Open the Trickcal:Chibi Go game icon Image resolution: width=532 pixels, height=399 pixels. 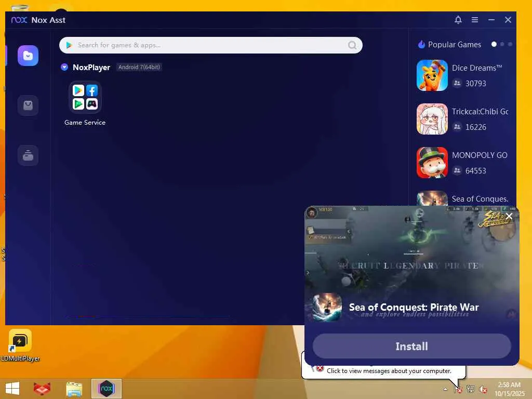click(432, 119)
